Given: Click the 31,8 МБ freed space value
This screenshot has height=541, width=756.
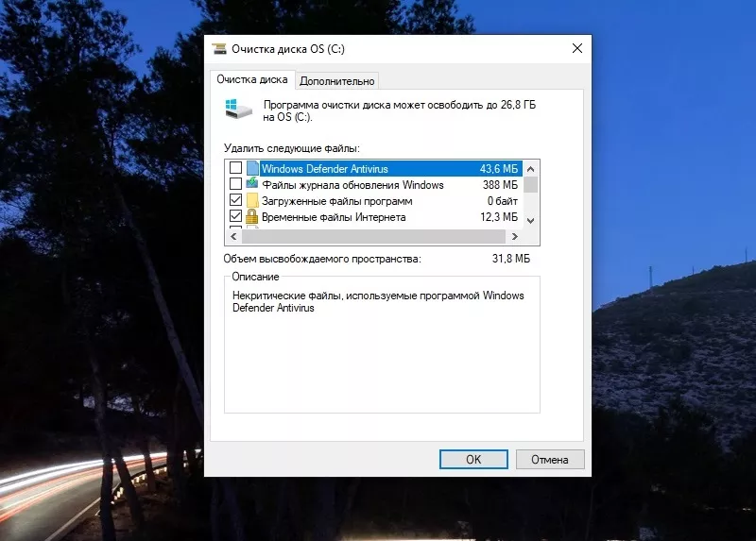Looking at the screenshot, I should 510,259.
